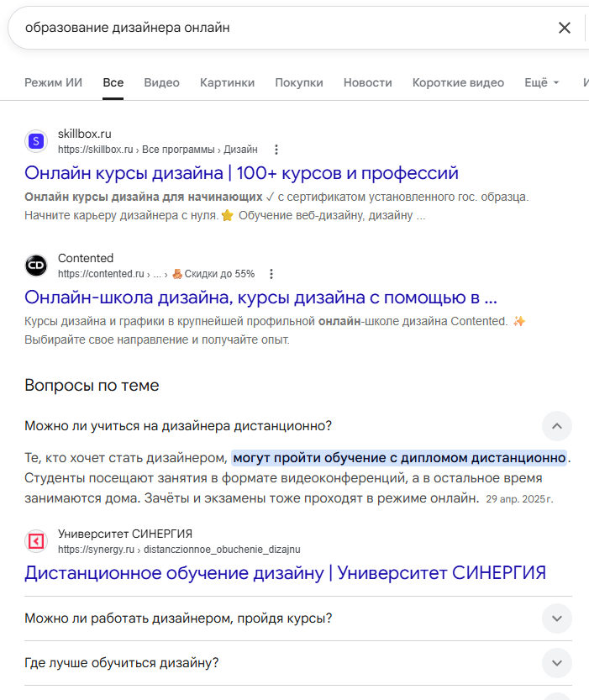The image size is (589, 700).
Task: Switch to 'Короткие видео' tab
Action: (458, 82)
